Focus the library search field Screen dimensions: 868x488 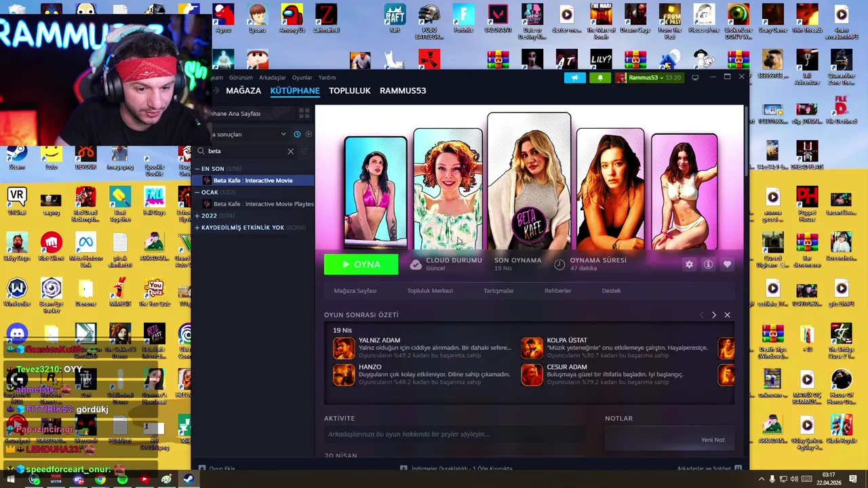tap(245, 151)
